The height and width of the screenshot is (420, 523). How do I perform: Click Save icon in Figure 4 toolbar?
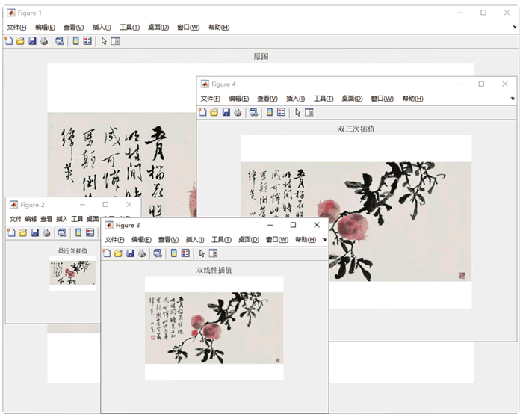pyautogui.click(x=226, y=112)
